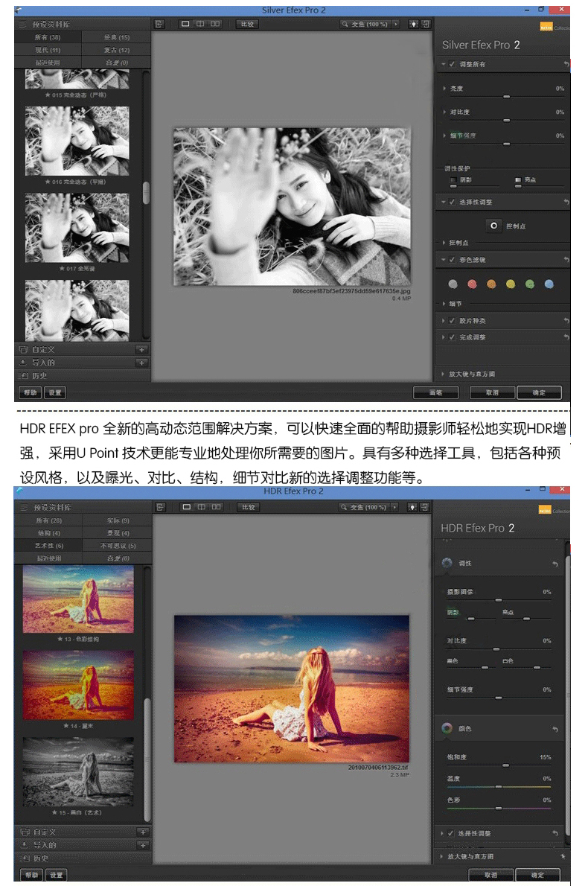Toggle the 彩色滤镜 checkbox in Silver Efex
The width and height of the screenshot is (588, 886).
pyautogui.click(x=452, y=259)
